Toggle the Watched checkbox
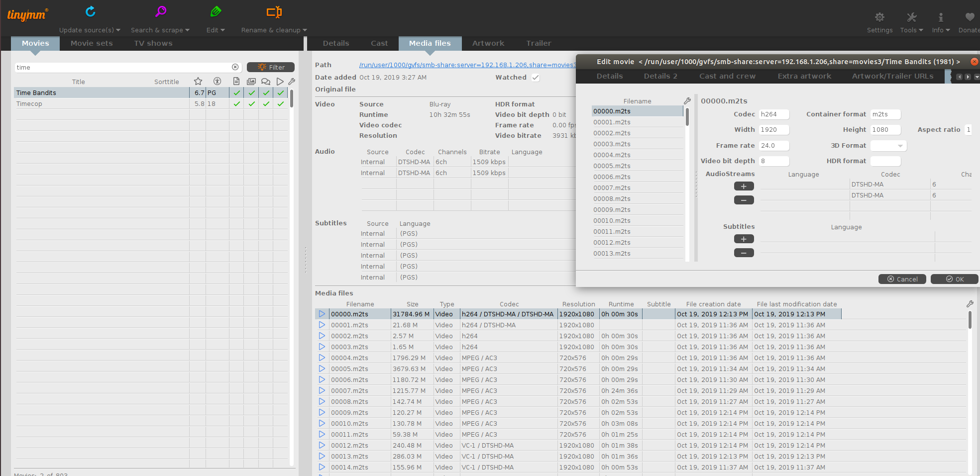Viewport: 980px width, 476px height. point(536,78)
